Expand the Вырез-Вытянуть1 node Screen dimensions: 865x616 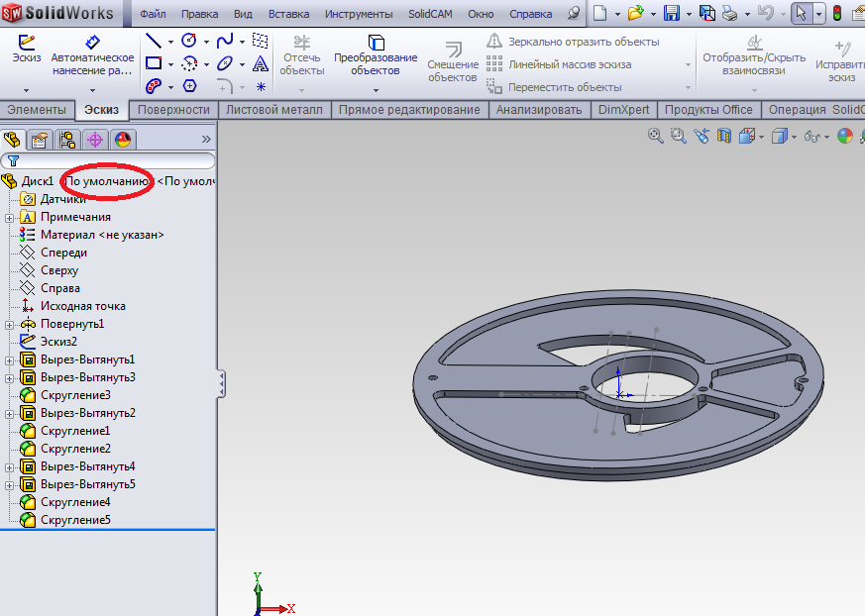coord(9,360)
